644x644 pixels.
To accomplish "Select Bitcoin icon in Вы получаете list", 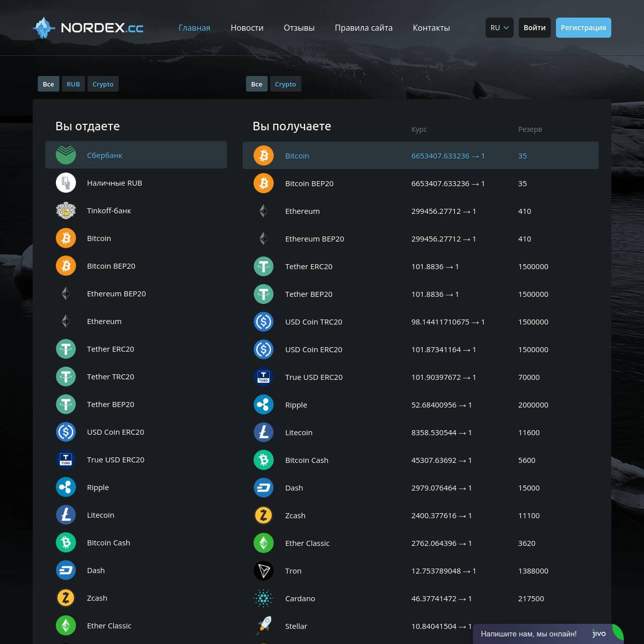I will 264,155.
